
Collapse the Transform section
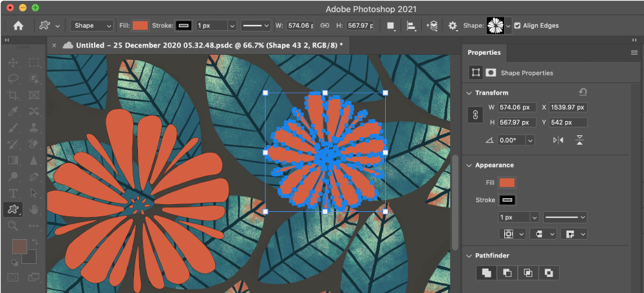coord(468,93)
